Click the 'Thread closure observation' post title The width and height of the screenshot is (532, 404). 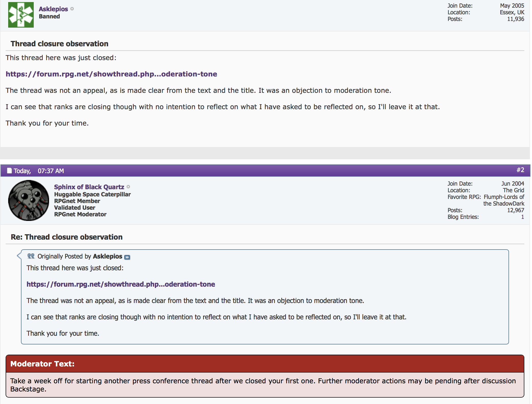(x=60, y=44)
